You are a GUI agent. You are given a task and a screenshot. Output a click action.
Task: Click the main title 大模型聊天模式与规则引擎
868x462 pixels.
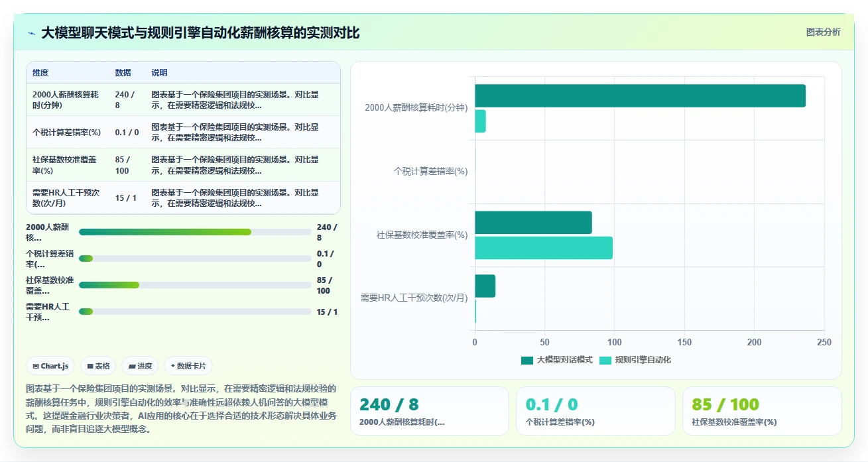point(200,33)
